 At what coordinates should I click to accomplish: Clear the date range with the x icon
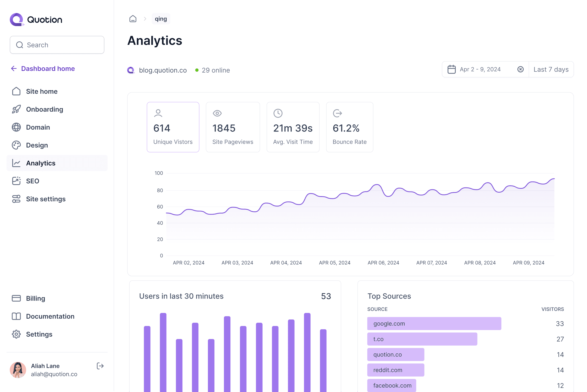pyautogui.click(x=520, y=69)
